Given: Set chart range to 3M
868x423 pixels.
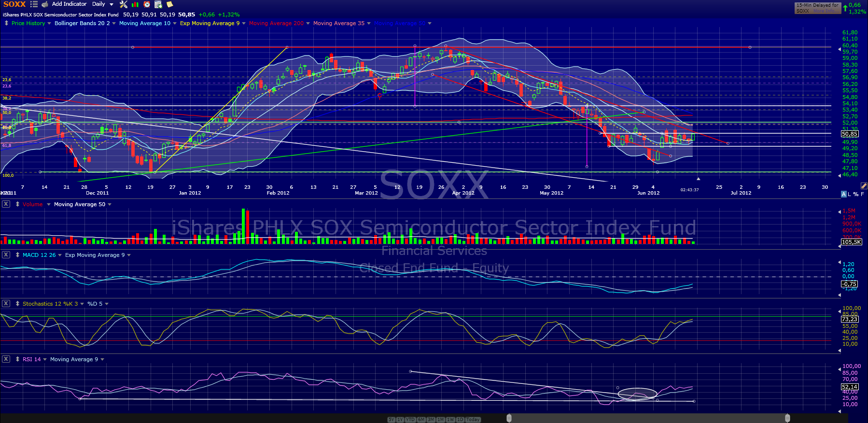Looking at the screenshot, I should tap(431, 420).
